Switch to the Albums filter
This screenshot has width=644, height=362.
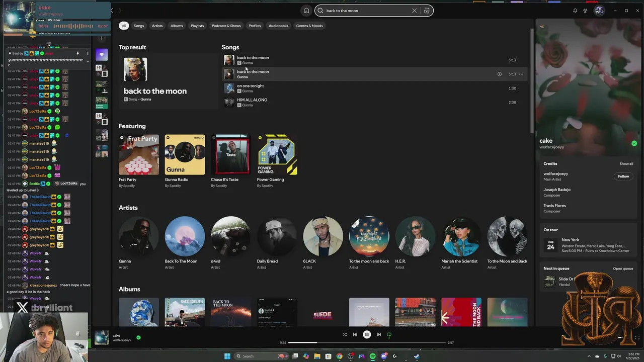click(177, 26)
